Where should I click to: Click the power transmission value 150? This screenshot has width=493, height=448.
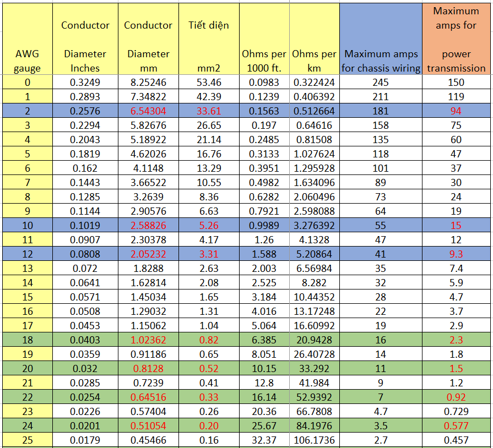pyautogui.click(x=456, y=83)
